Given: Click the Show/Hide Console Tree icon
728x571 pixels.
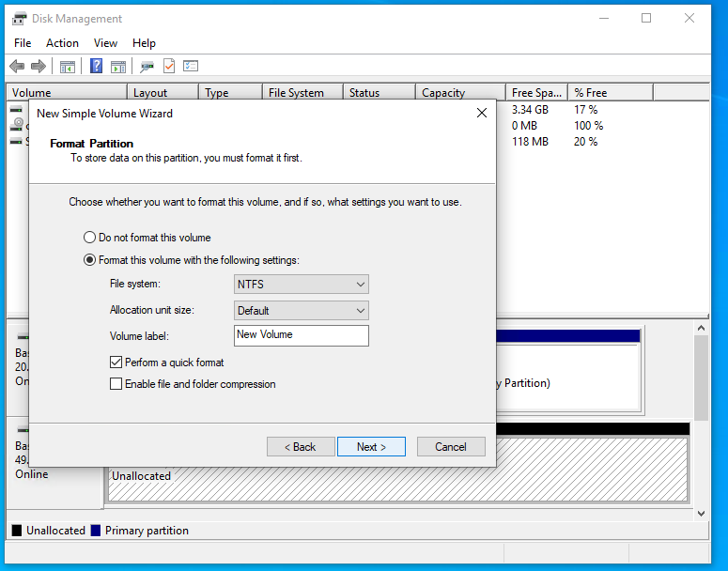Looking at the screenshot, I should pos(68,67).
